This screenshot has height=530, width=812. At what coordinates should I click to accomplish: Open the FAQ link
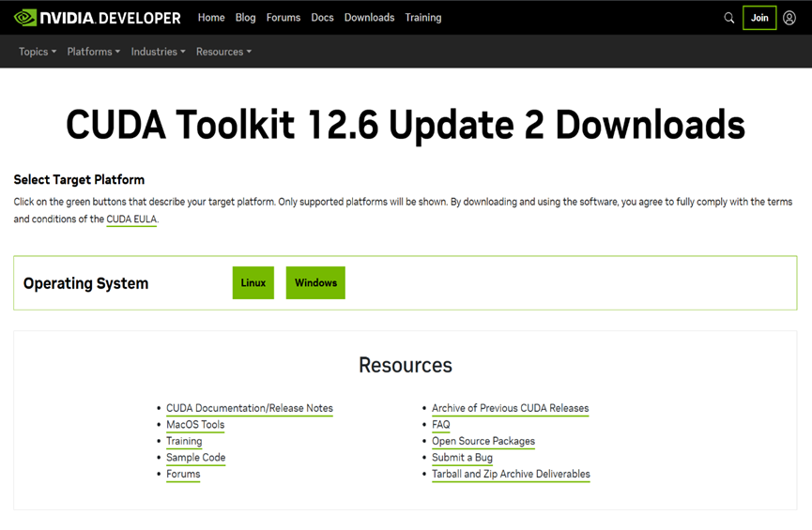(440, 425)
